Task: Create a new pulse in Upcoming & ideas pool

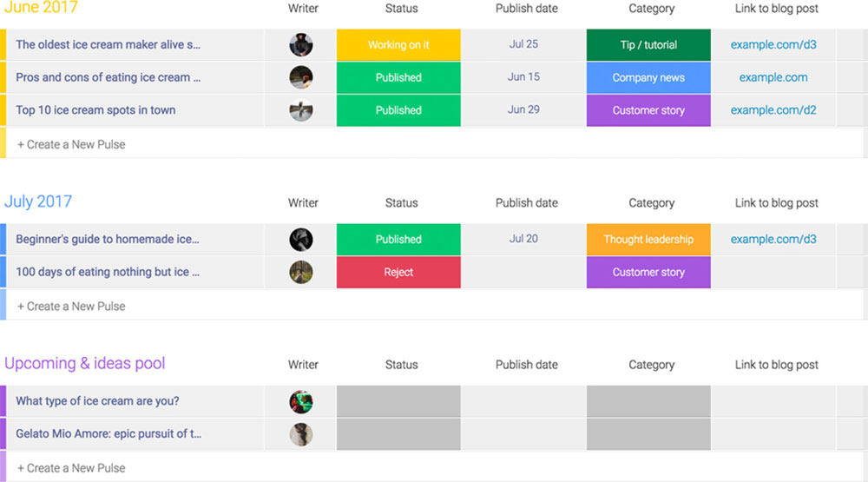Action: pyautogui.click(x=71, y=467)
